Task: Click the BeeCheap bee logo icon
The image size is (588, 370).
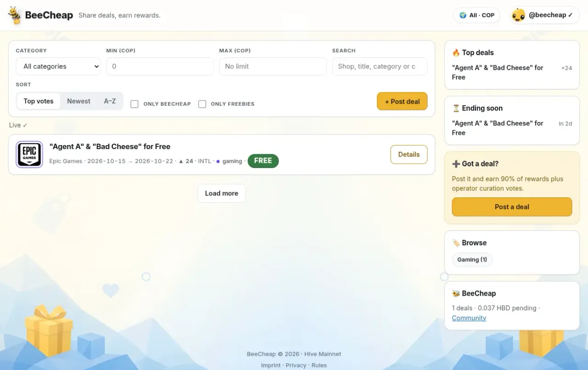Action: (15, 15)
